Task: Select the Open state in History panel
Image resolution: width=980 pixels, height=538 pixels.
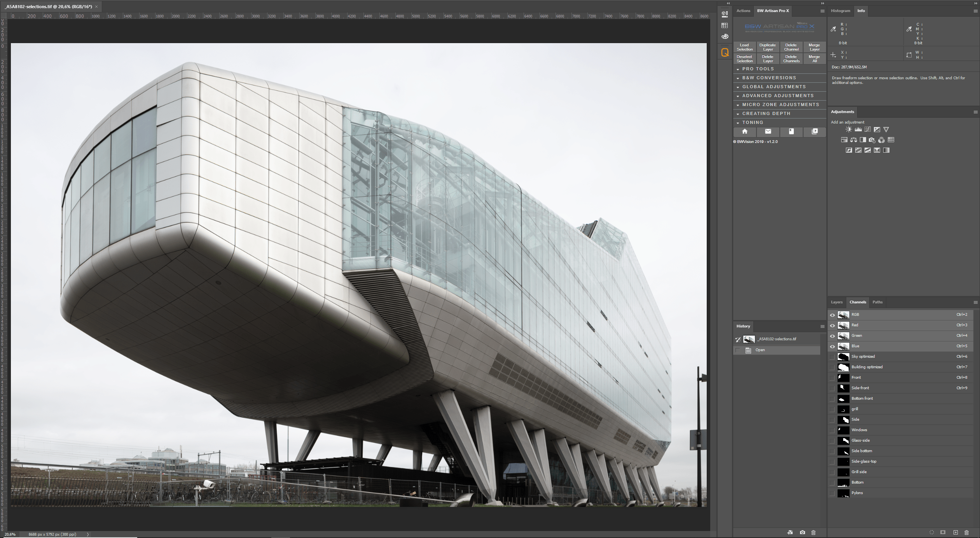Action: pos(760,350)
